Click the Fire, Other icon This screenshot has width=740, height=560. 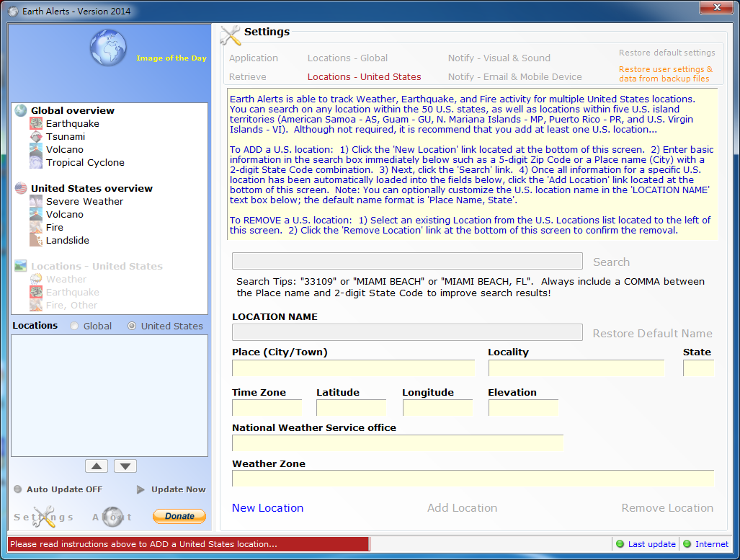[36, 305]
